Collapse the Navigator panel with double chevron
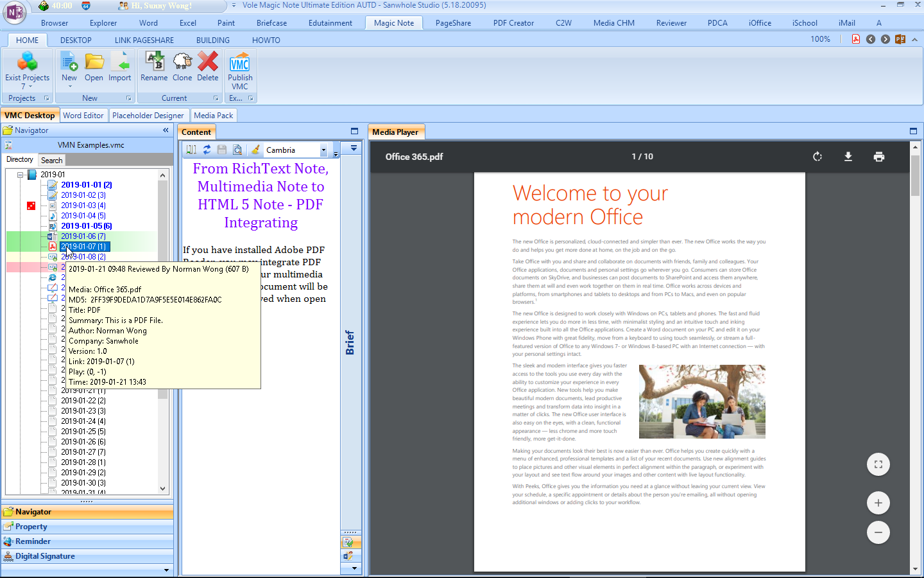 click(x=166, y=130)
